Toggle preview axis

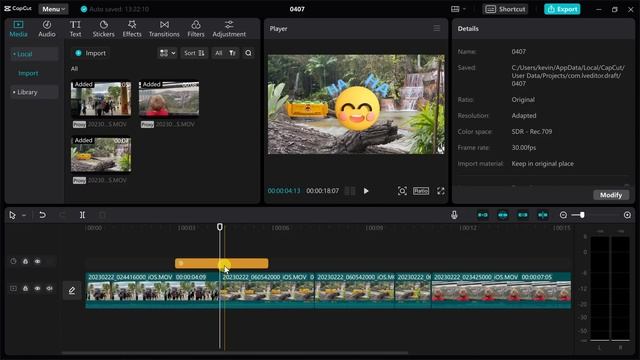pos(543,215)
